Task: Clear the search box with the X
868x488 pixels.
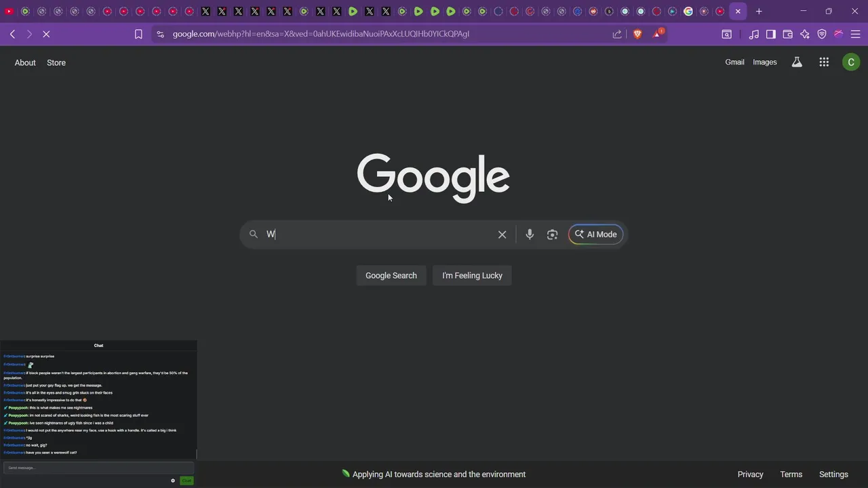Action: coord(502,235)
